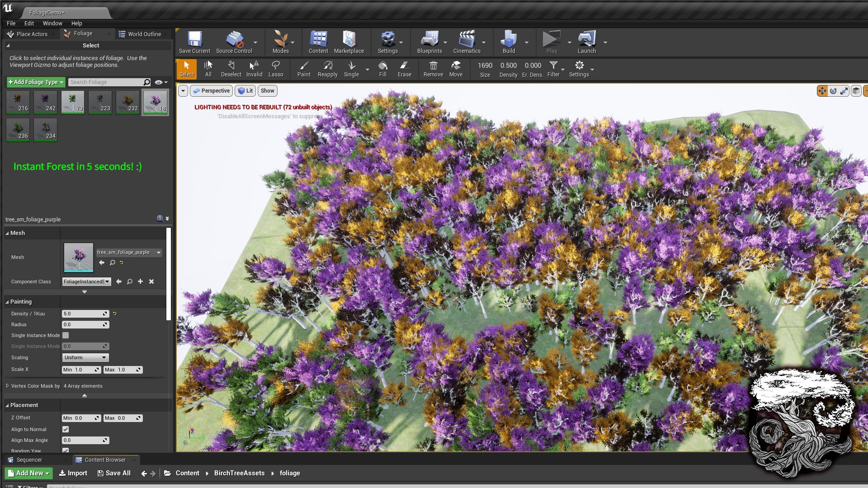868x488 pixels.
Task: Click the Import button
Action: tap(73, 473)
